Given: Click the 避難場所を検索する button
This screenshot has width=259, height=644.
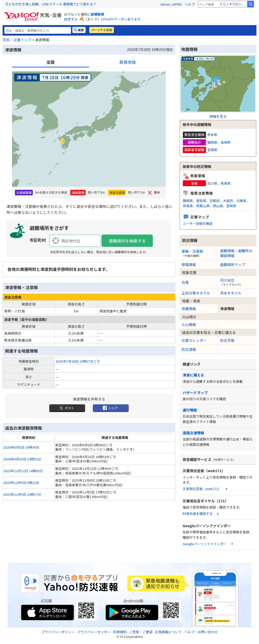Looking at the screenshot, I should tap(127, 241).
